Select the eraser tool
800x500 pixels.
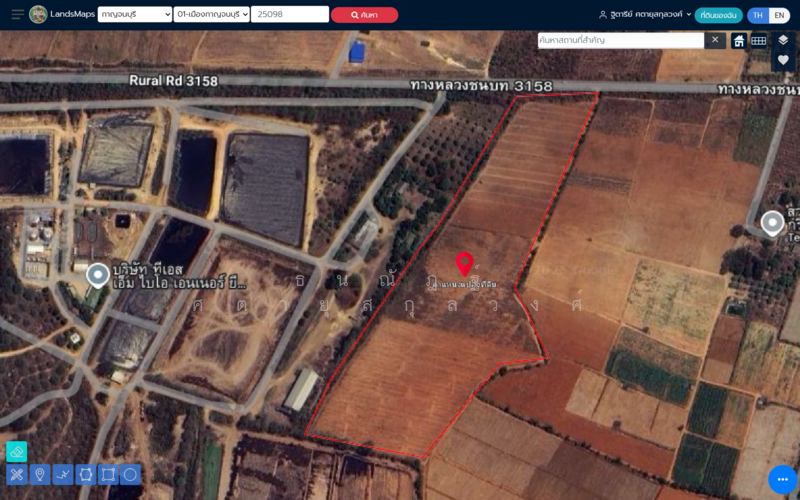pos(16,452)
